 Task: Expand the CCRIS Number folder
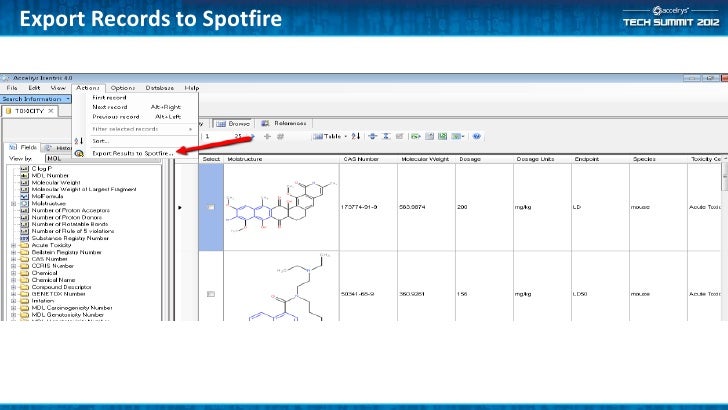13,266
